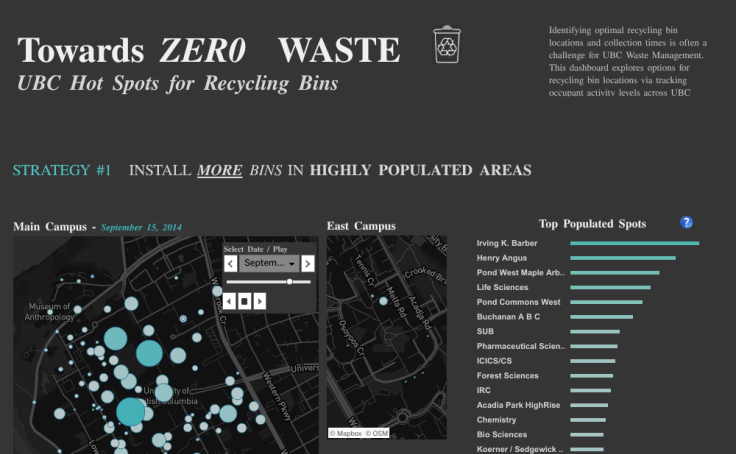Screen dimensions: 736x454
Task: Click the Acadia Park HighRise label
Action: (x=518, y=405)
